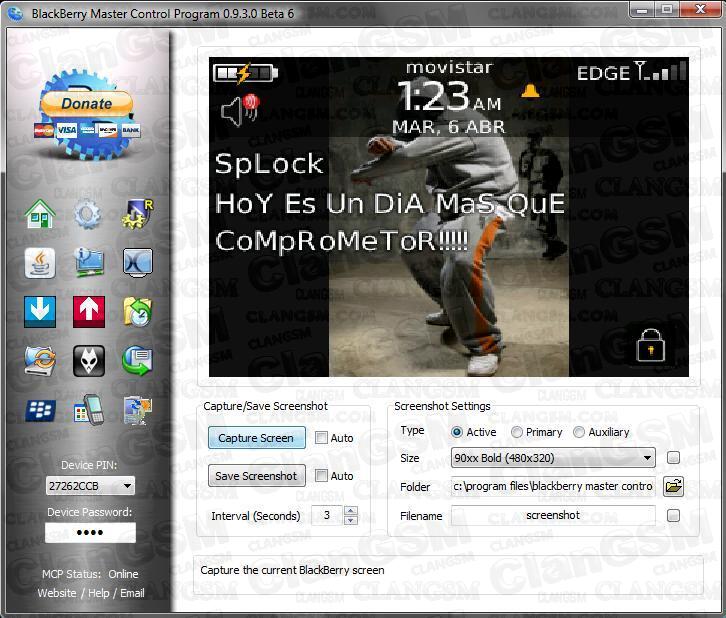Open the black alien face icon
Image resolution: width=726 pixels, height=618 pixels.
pyautogui.click(x=89, y=361)
